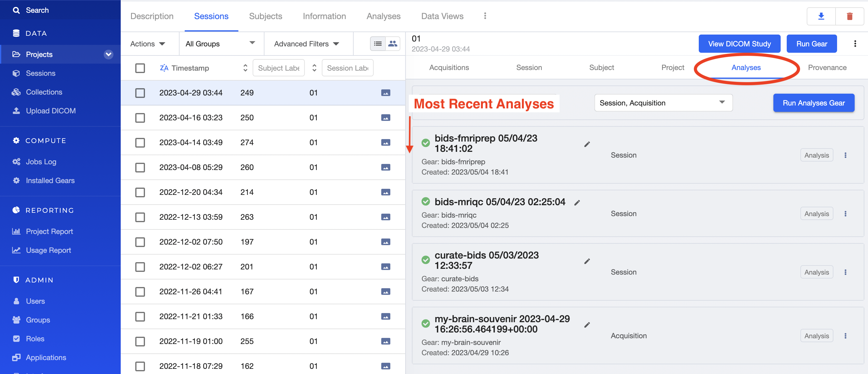Click the red trash delete icon

tap(849, 16)
